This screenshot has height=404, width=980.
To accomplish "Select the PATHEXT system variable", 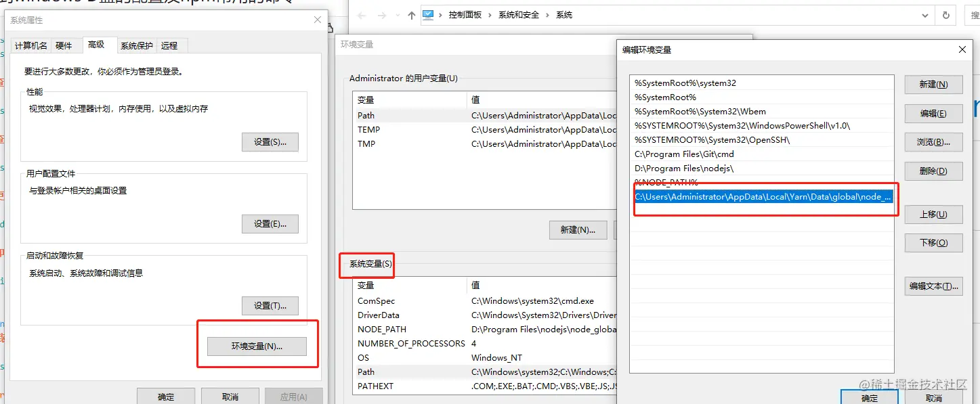I will (x=485, y=386).
